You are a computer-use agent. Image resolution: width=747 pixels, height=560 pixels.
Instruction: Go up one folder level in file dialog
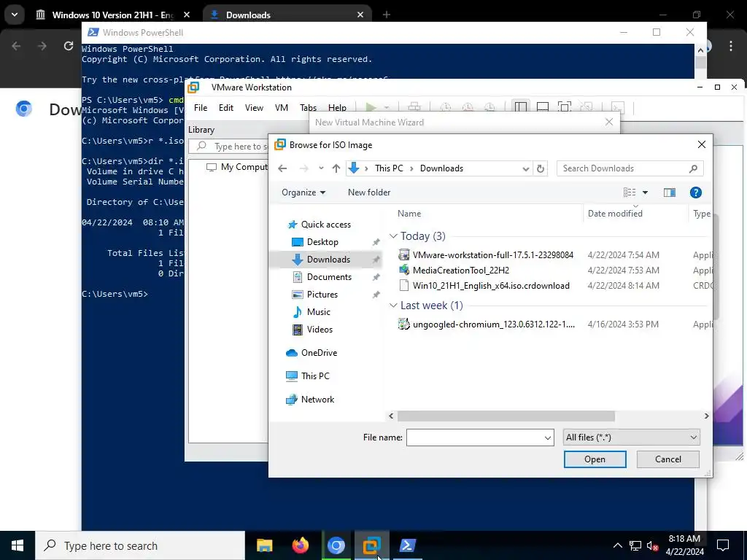pos(336,168)
